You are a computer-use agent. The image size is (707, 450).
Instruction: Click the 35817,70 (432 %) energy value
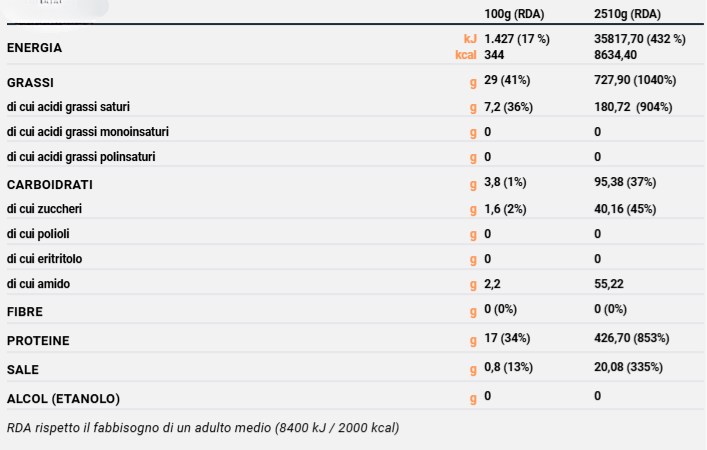[640, 39]
